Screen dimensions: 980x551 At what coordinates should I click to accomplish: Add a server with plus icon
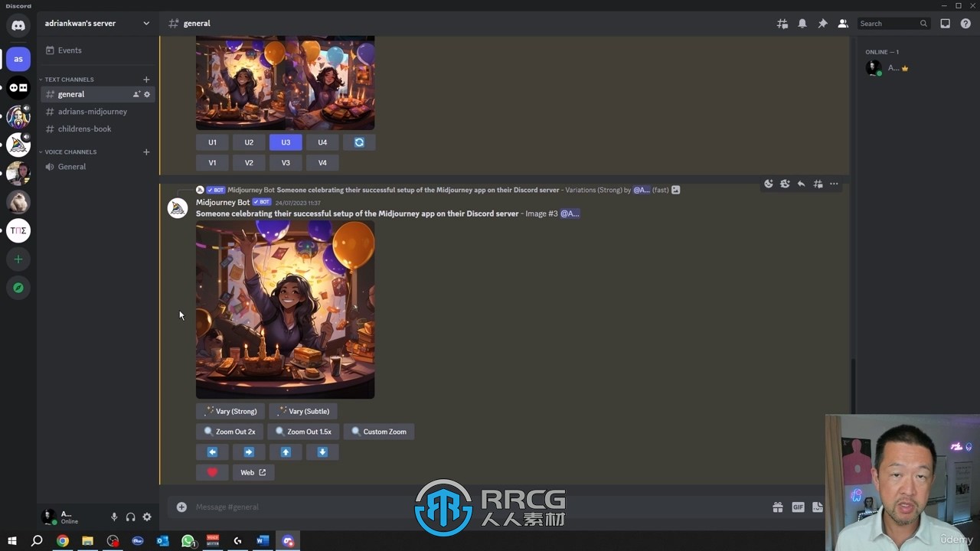18,259
